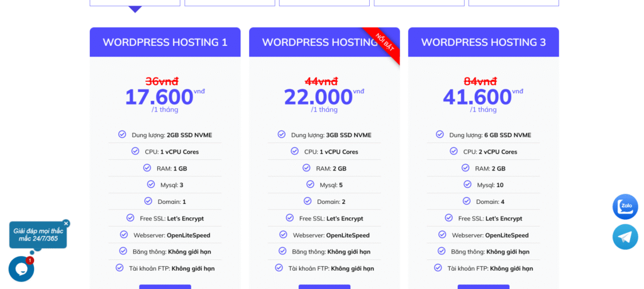Open the Telegram contact icon

tap(625, 237)
